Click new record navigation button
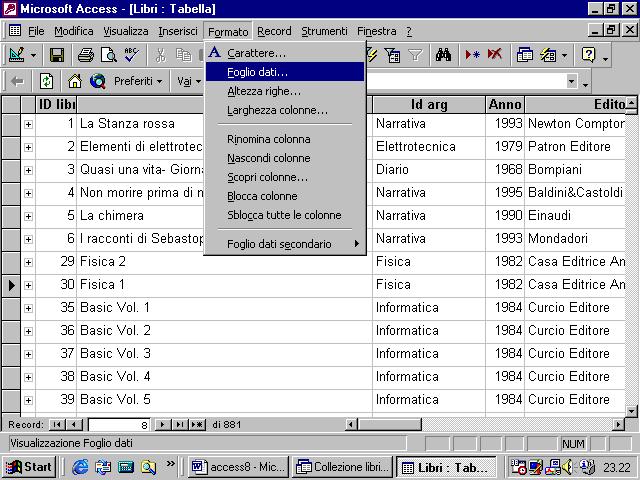This screenshot has height=480, width=640. tap(197, 424)
